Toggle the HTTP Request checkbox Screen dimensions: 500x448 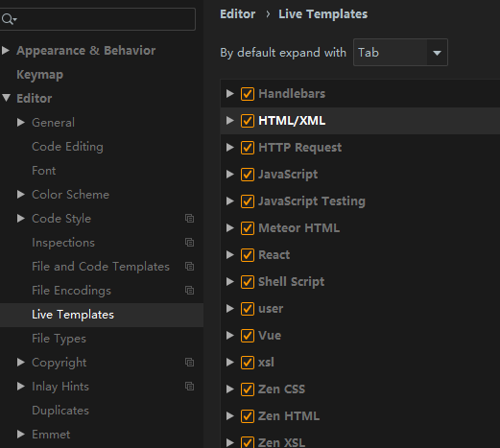[248, 148]
